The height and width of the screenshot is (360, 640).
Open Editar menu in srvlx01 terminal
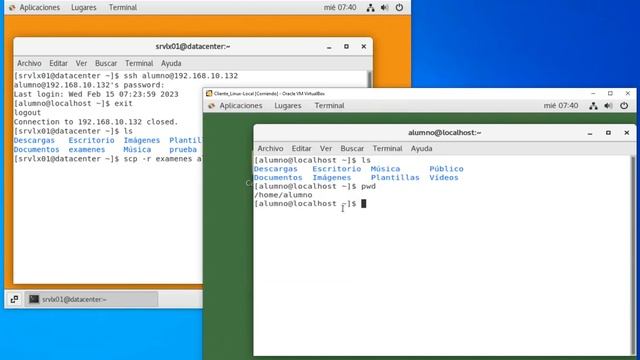(58, 63)
